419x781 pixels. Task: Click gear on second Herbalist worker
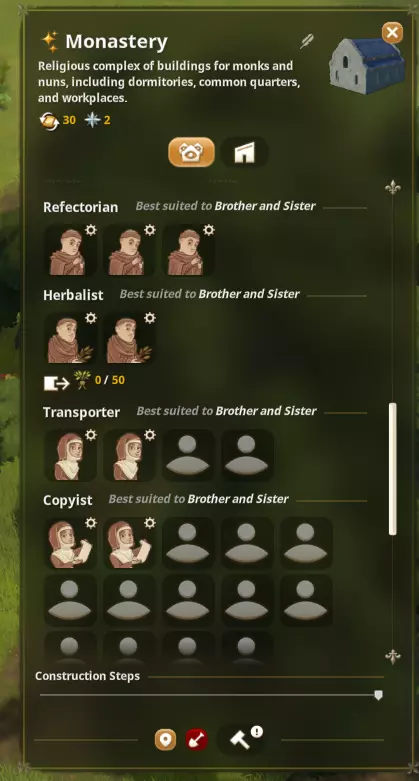[149, 318]
